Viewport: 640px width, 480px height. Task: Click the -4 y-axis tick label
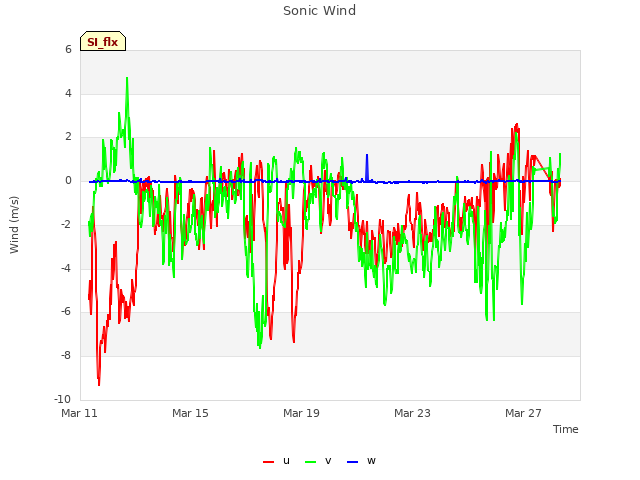point(67,268)
